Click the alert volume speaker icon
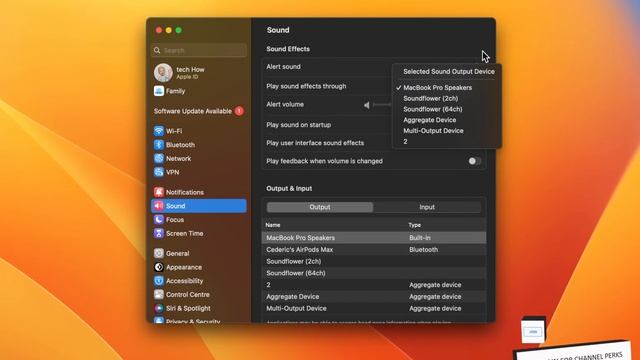The image size is (640, 360). pyautogui.click(x=367, y=105)
